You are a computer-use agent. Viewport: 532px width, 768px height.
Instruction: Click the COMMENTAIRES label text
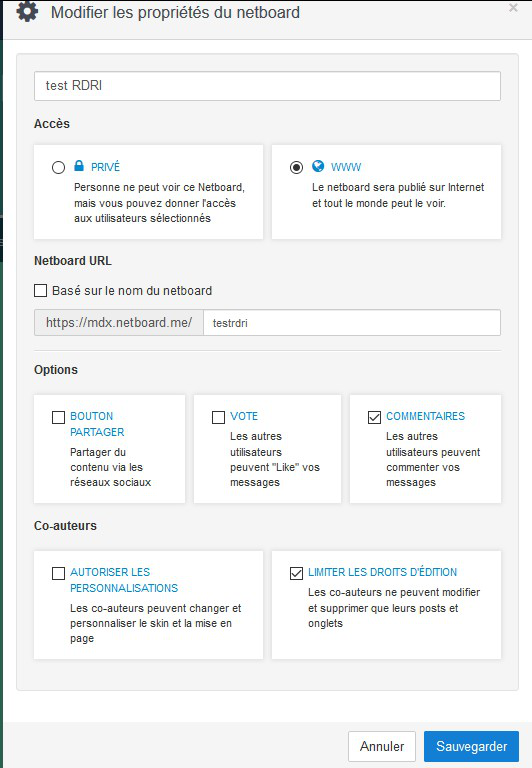coord(425,416)
